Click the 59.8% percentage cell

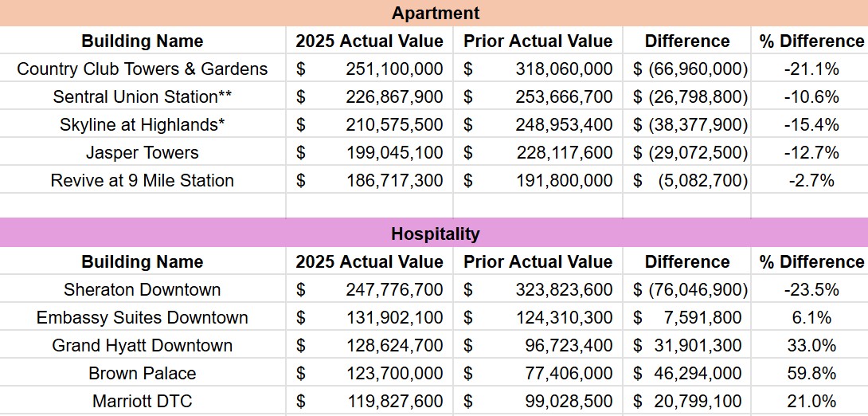coord(810,373)
